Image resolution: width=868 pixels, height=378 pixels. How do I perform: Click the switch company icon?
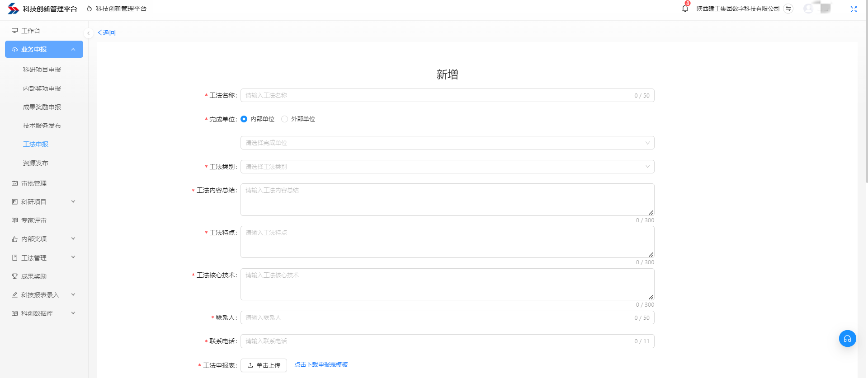coord(788,9)
